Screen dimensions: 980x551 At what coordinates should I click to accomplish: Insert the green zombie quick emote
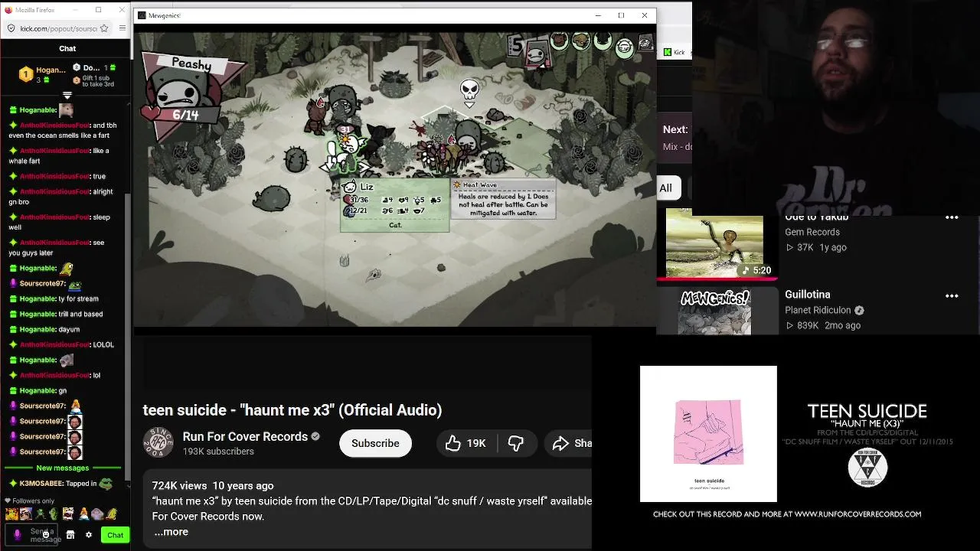[54, 514]
